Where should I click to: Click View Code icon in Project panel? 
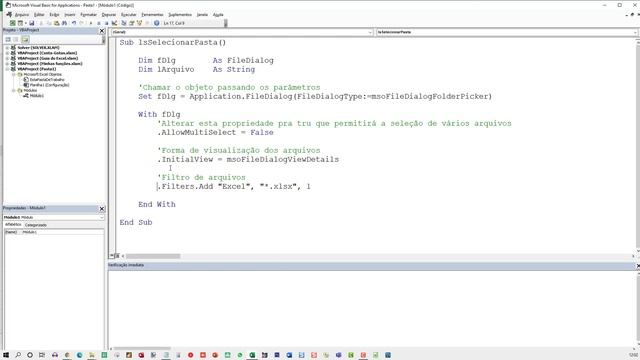(x=8, y=40)
